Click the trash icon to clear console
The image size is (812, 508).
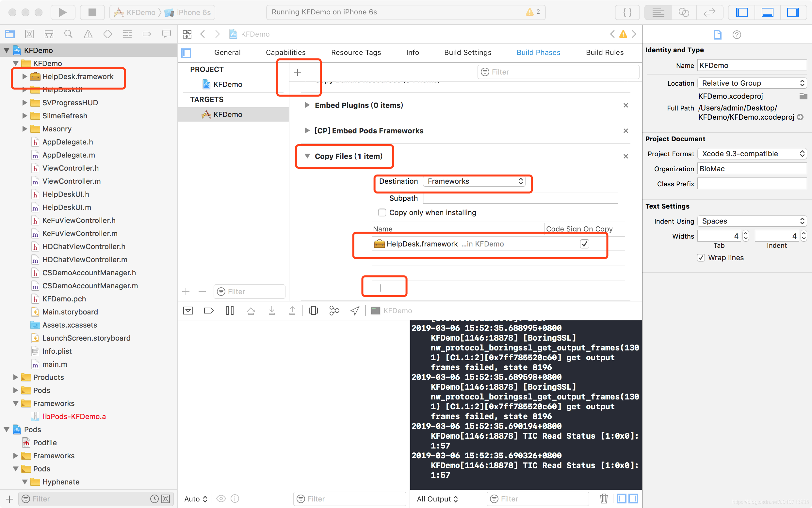pyautogui.click(x=604, y=498)
